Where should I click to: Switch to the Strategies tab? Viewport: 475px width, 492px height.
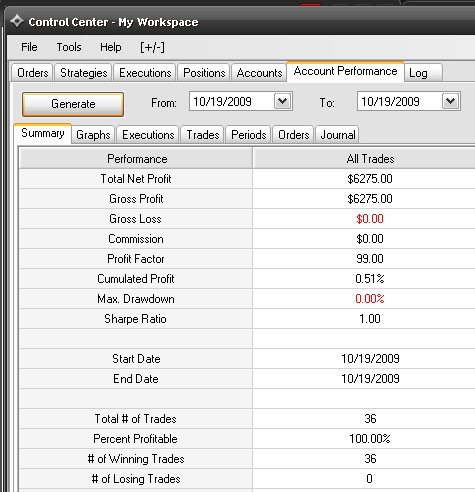84,73
